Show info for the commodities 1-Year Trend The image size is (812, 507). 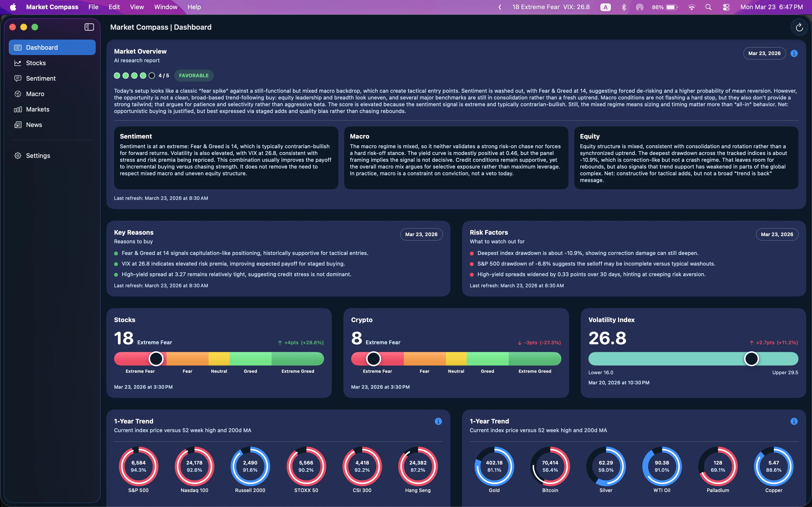pos(794,421)
